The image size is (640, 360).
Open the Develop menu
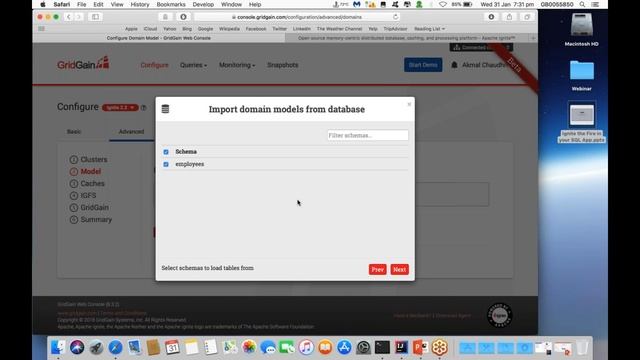click(203, 4)
